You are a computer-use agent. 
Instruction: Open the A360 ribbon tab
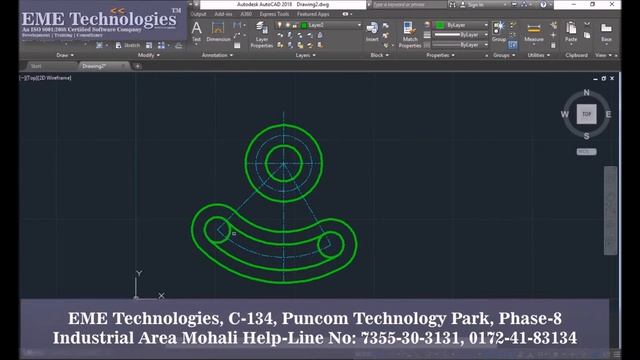[x=246, y=14]
